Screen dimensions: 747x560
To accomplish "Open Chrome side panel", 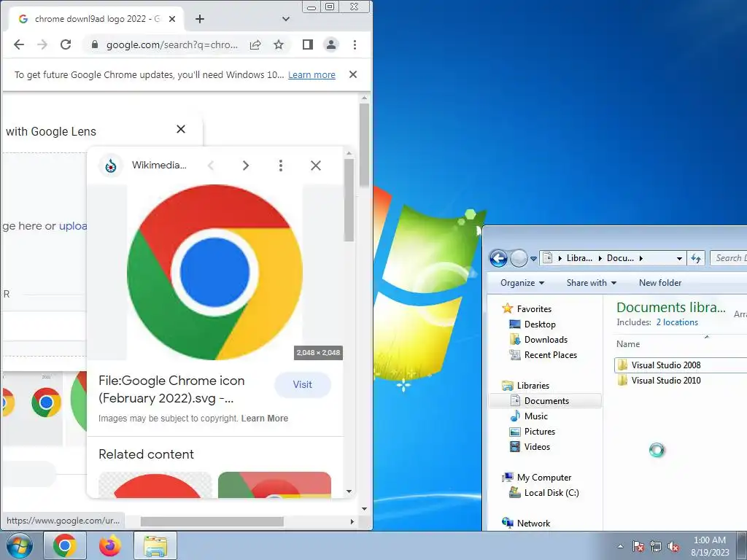I will click(x=308, y=44).
